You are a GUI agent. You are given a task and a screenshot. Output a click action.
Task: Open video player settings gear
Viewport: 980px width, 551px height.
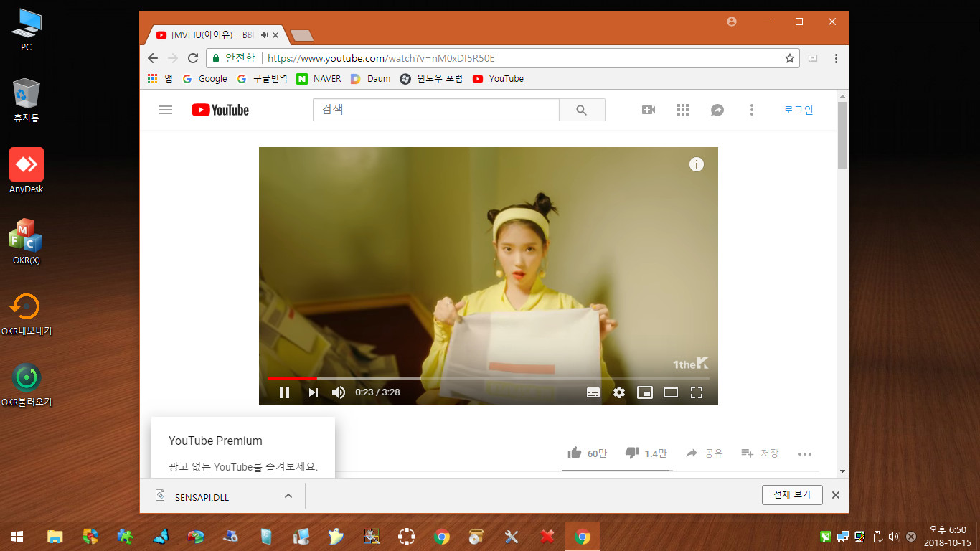[619, 392]
